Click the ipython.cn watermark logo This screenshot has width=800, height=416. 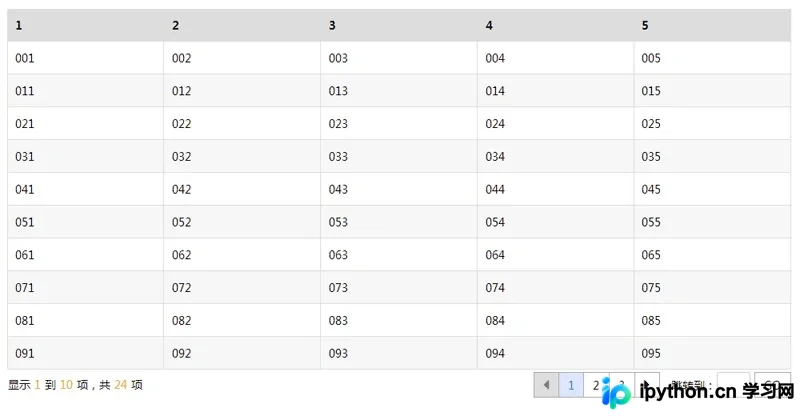[697, 392]
